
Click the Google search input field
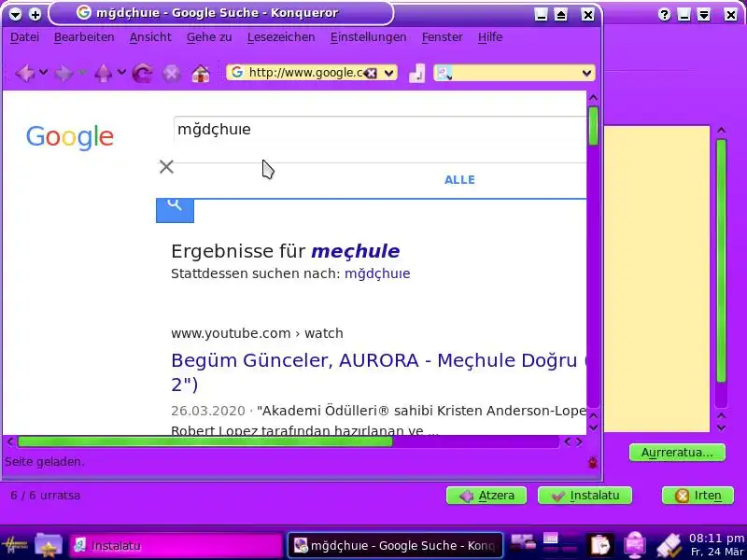click(x=380, y=129)
